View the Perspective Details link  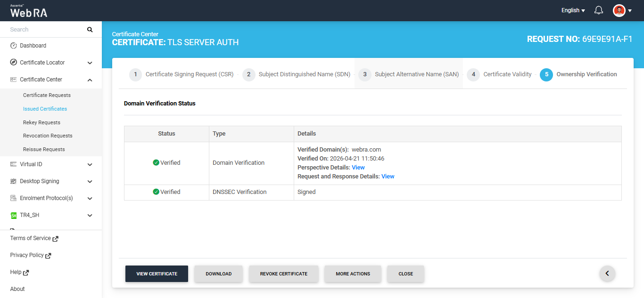point(358,168)
